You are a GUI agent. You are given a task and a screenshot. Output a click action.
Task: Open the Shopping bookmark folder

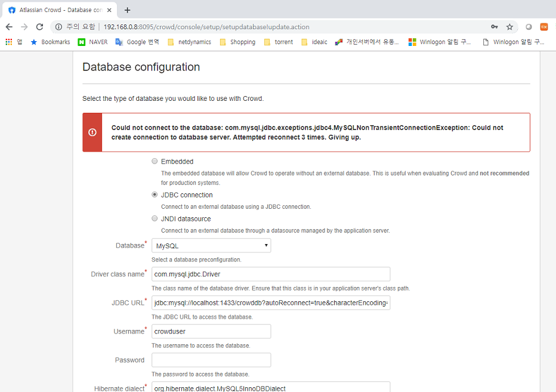(237, 42)
